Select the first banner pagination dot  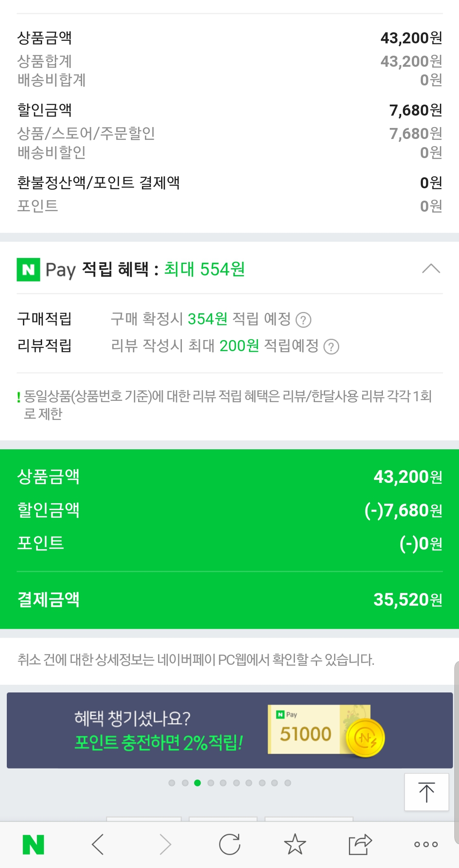click(172, 783)
